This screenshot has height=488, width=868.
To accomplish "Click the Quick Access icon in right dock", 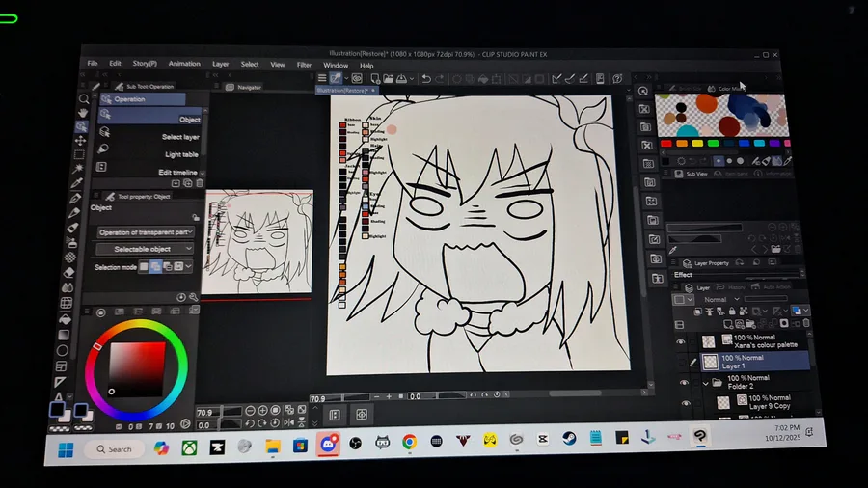I will [642, 91].
